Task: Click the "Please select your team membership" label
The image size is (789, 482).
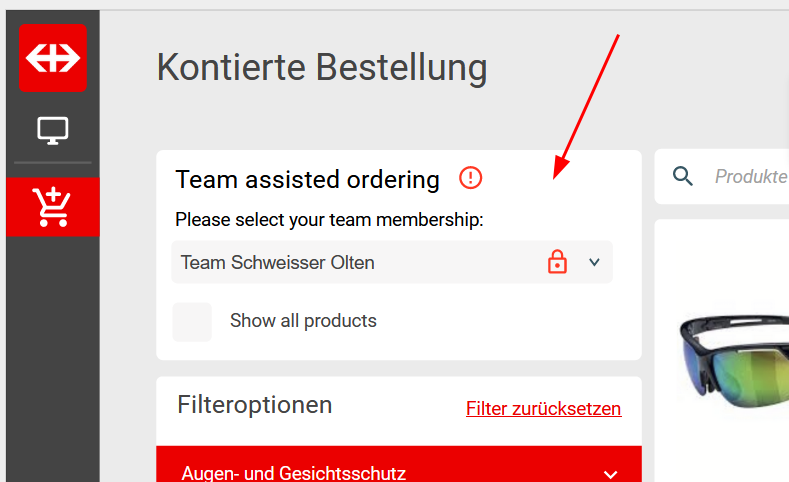Action: pos(329,219)
